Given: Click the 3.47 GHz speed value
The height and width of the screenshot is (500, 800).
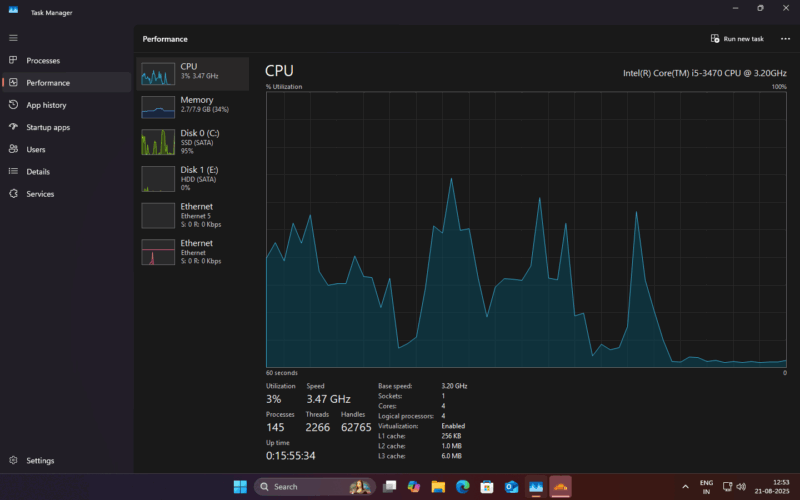Looking at the screenshot, I should (328, 399).
